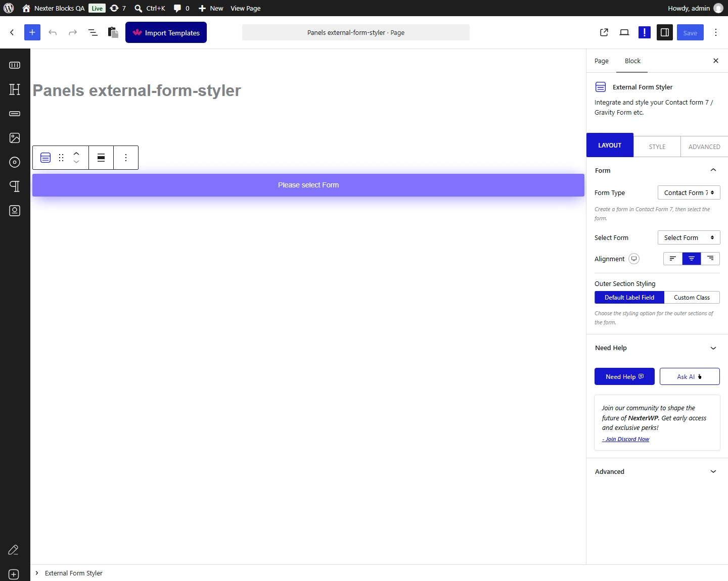
Task: Click the blue exclamation mark icon
Action: tap(645, 32)
